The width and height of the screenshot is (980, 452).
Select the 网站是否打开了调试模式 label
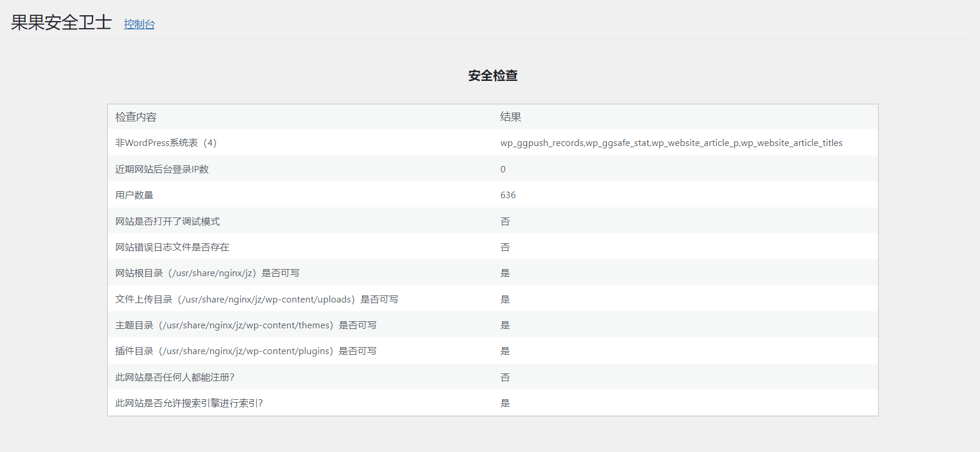(x=168, y=221)
